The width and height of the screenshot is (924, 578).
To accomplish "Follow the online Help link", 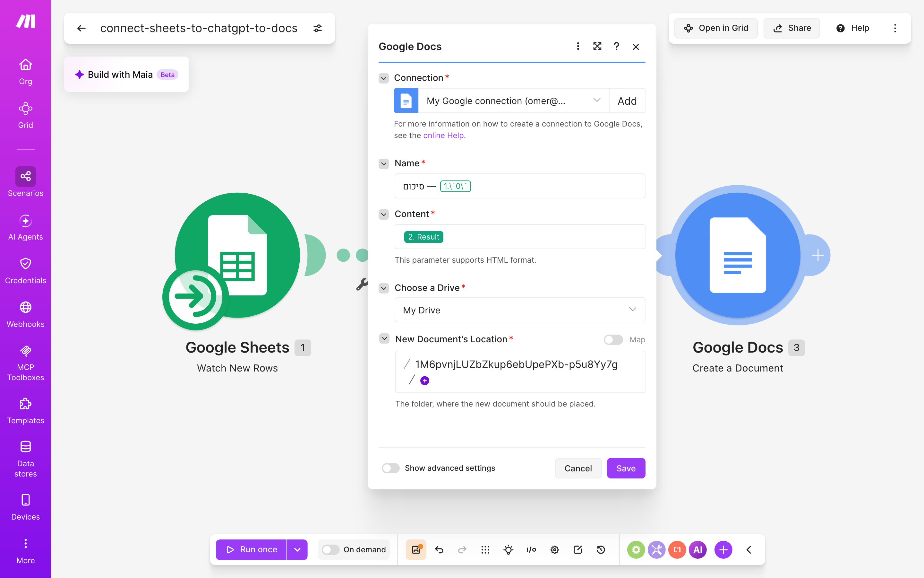I will click(x=443, y=135).
